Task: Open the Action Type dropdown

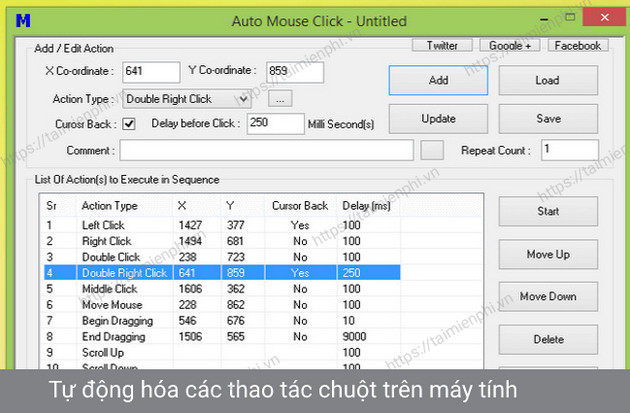Action: pos(187,99)
